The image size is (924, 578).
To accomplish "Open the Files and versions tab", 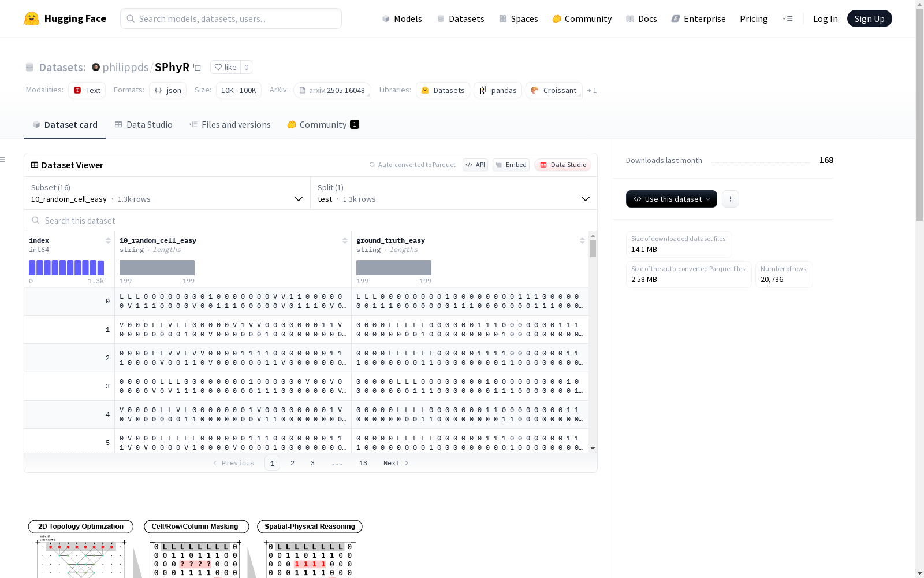I will point(230,125).
